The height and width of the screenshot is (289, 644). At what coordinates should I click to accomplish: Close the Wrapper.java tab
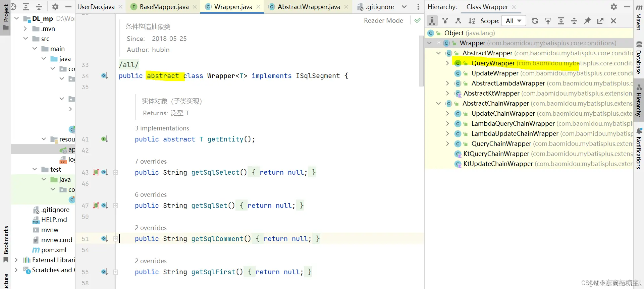click(x=258, y=7)
